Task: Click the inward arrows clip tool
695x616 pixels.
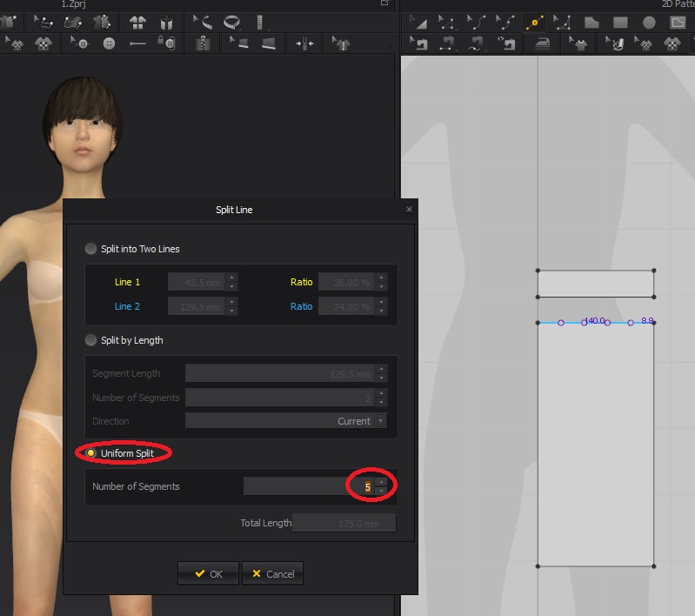Action: 304,44
